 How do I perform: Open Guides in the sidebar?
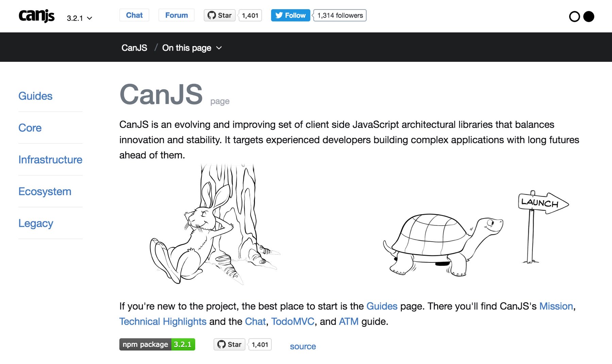pos(35,96)
